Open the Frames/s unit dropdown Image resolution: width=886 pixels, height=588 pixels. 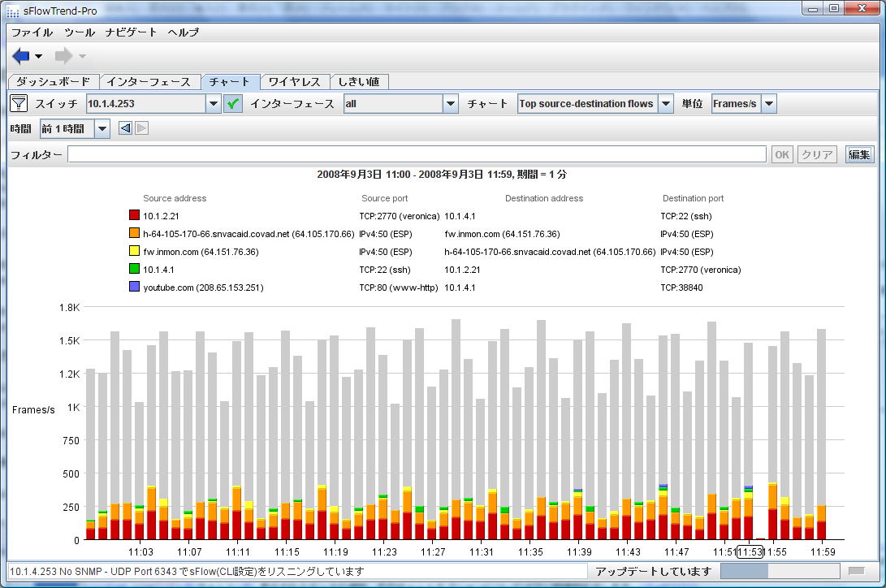(x=768, y=104)
